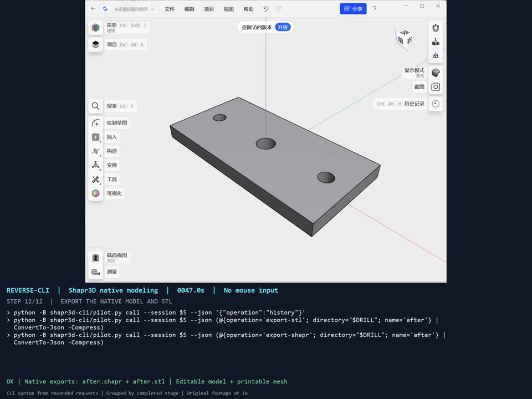Viewport: 532px width, 399px height.
Task: Open the 文件 menu
Action: pyautogui.click(x=170, y=9)
